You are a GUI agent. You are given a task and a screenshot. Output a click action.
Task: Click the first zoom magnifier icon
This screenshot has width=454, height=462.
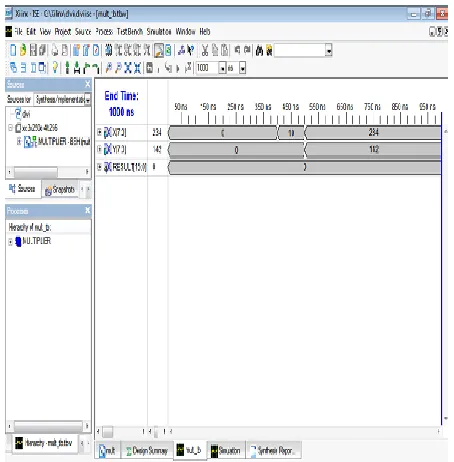(109, 68)
